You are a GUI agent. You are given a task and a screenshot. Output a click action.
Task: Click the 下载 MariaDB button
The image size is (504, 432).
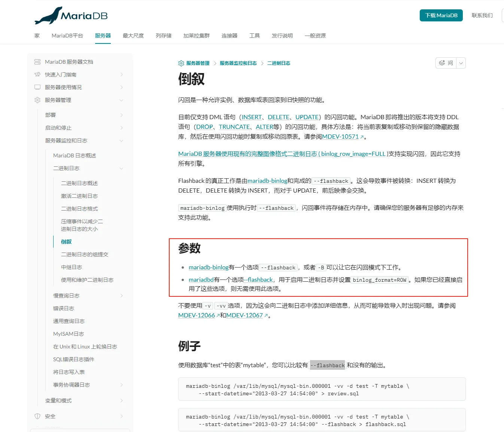click(x=441, y=15)
